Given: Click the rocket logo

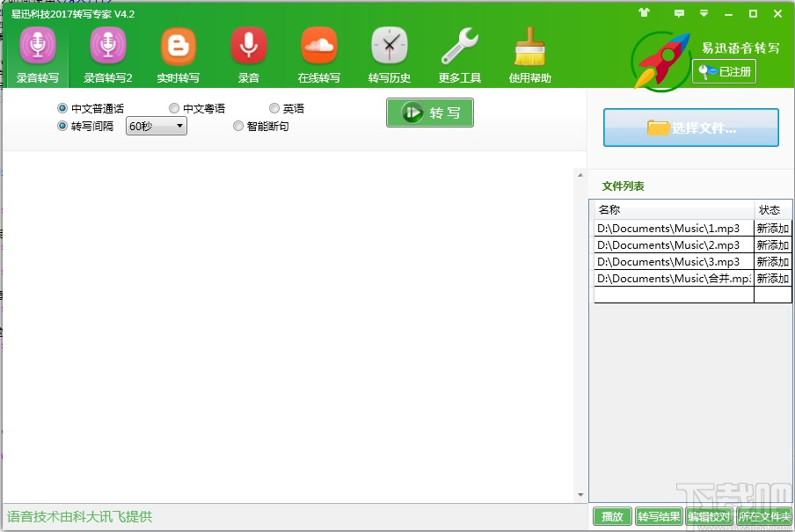Looking at the screenshot, I should [x=661, y=62].
